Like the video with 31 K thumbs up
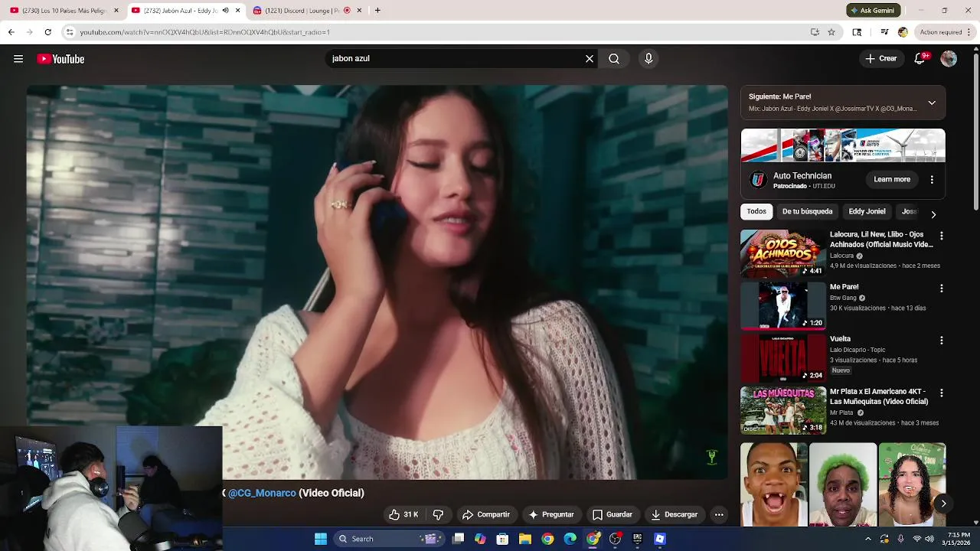This screenshot has height=551, width=980. point(403,514)
